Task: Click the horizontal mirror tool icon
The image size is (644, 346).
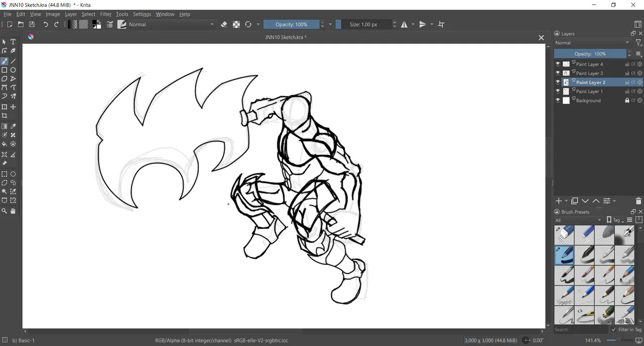Action: coord(404,24)
